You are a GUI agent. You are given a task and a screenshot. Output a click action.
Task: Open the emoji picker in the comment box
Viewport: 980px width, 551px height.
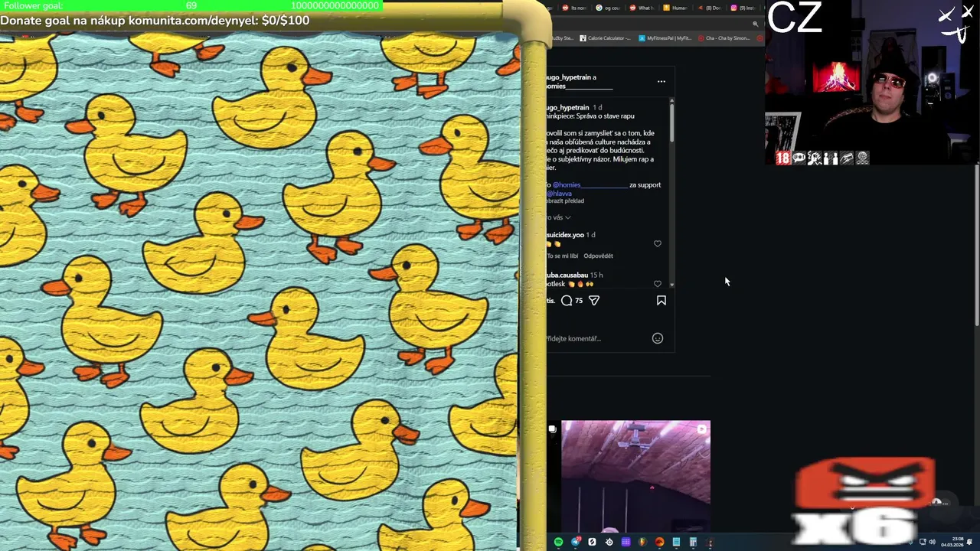click(x=658, y=338)
